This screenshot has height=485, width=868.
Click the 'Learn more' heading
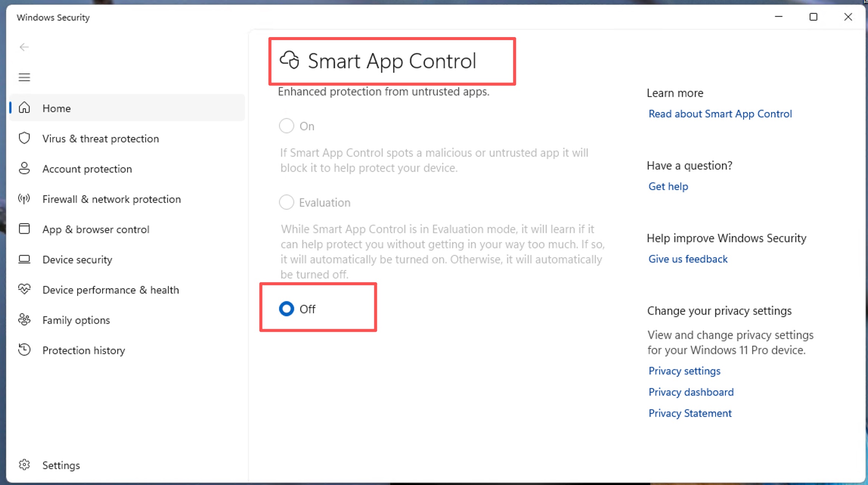(x=675, y=93)
